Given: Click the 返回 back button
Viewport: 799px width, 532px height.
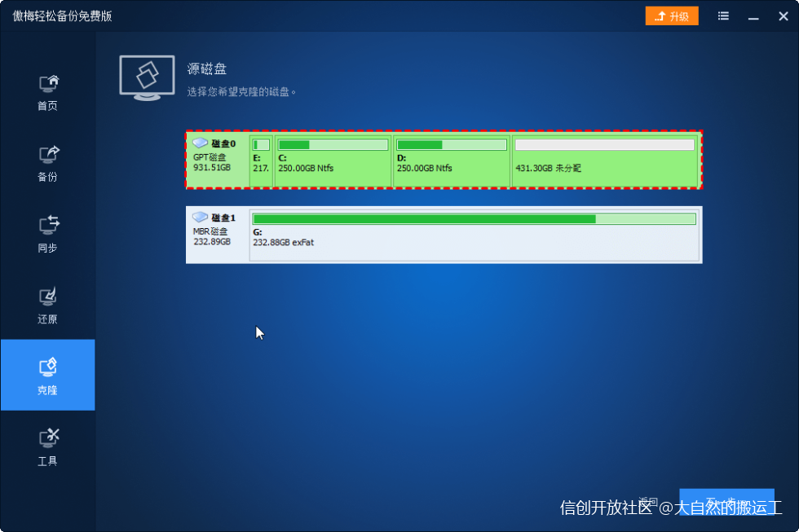Looking at the screenshot, I should tap(648, 502).
